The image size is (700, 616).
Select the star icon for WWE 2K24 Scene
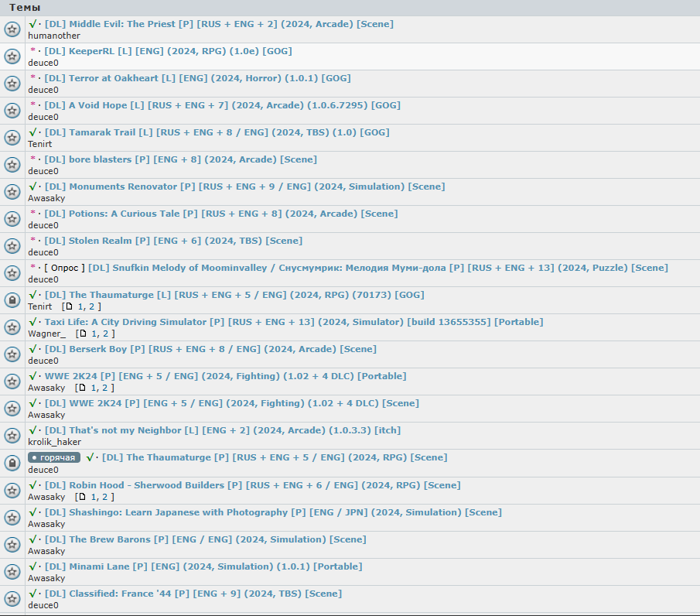[x=12, y=409]
